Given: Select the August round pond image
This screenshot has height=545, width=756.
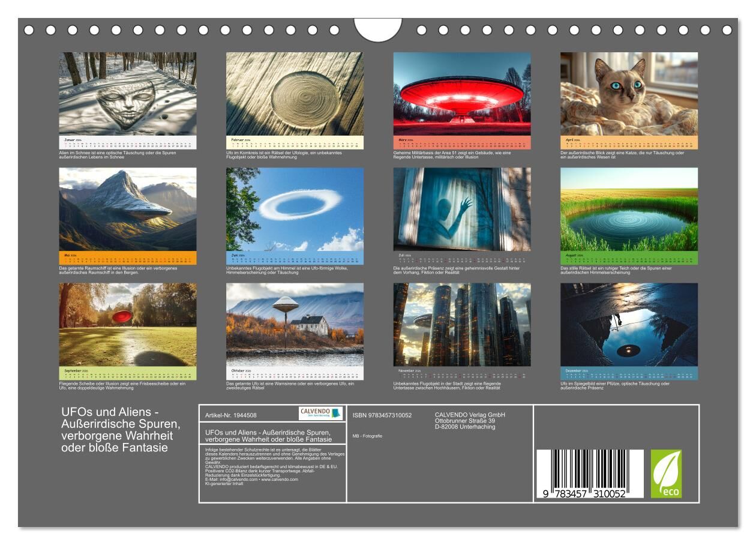Looking at the screenshot, I should pos(629,209).
